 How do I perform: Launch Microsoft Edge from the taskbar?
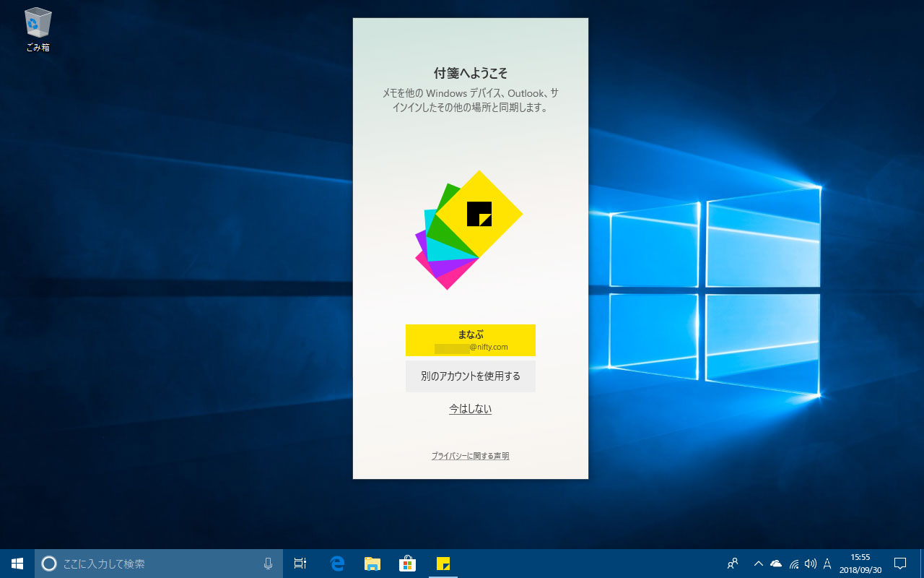[336, 564]
